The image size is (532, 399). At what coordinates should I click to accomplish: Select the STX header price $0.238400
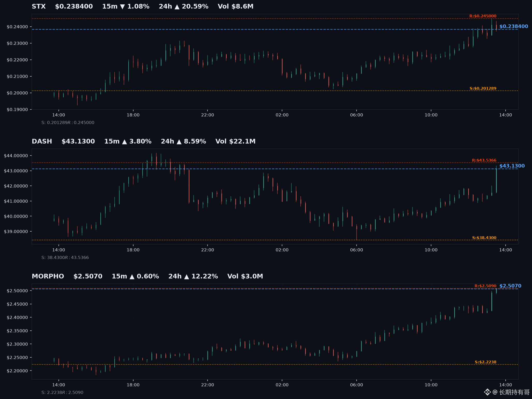pyautogui.click(x=74, y=6)
